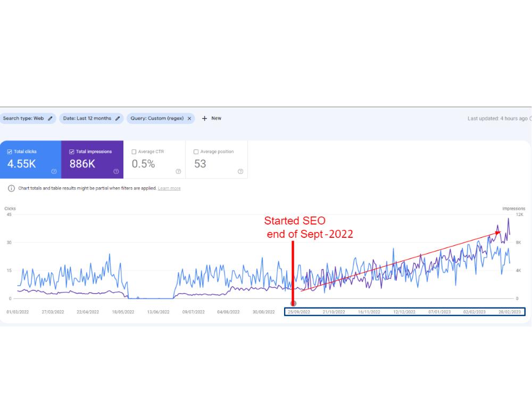This screenshot has height=399, width=532.
Task: Click the 21/10/2022 axis date label
Action: 334,312
